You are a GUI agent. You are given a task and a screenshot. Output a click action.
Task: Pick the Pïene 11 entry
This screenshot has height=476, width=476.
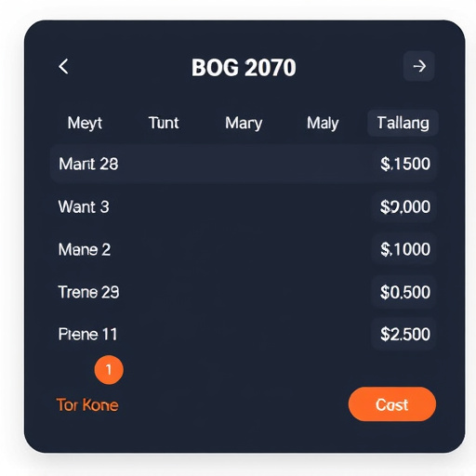click(x=244, y=334)
